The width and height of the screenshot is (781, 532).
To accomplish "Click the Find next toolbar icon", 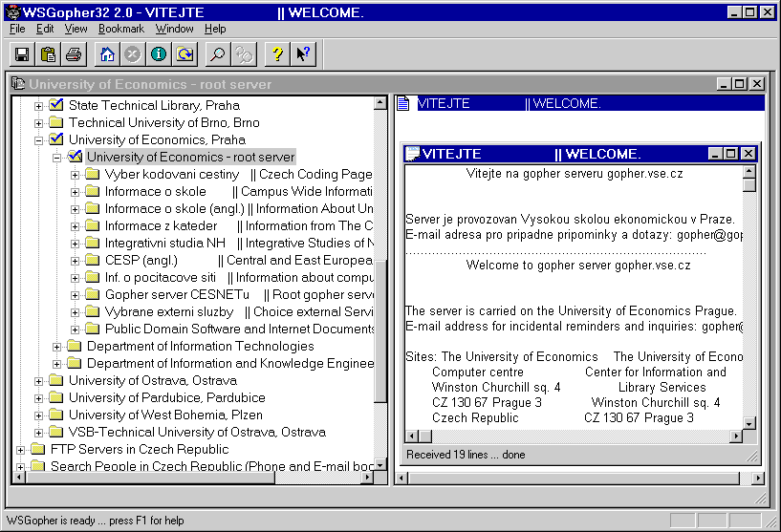I will [244, 54].
